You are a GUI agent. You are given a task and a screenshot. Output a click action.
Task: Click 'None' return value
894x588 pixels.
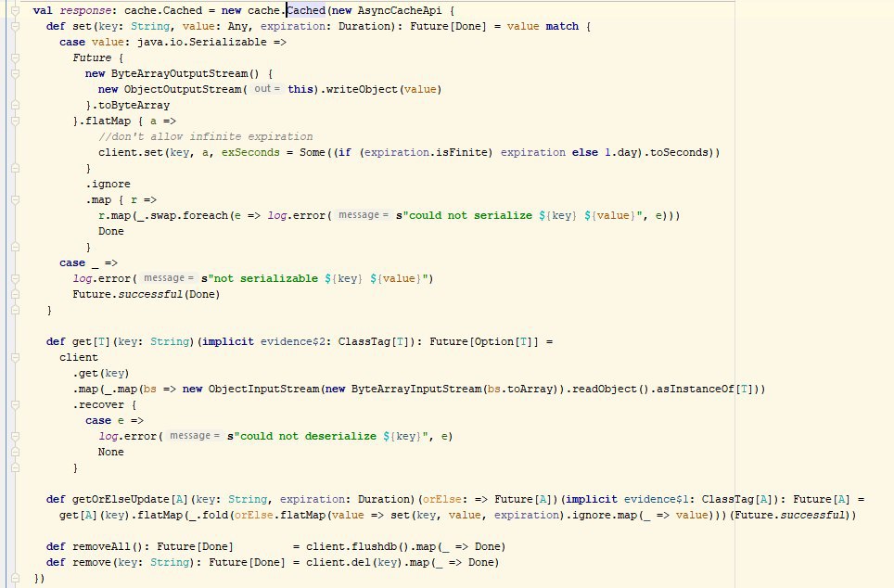tap(110, 453)
